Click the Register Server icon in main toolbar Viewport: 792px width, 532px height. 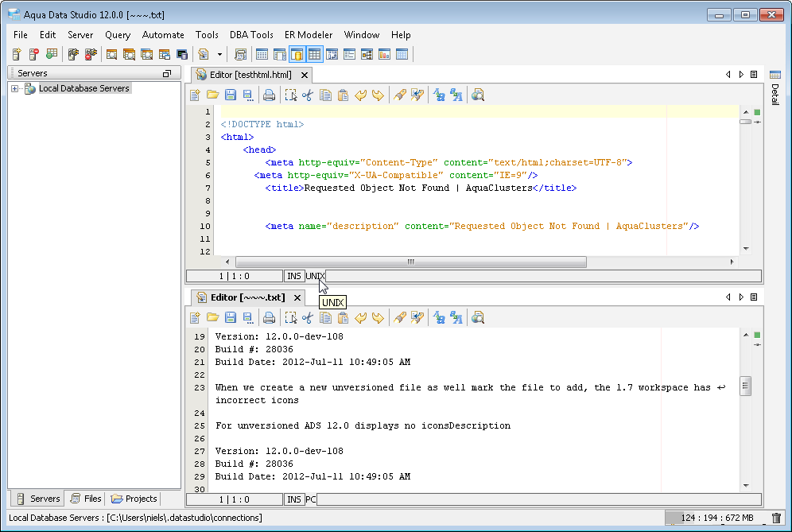click(17, 55)
